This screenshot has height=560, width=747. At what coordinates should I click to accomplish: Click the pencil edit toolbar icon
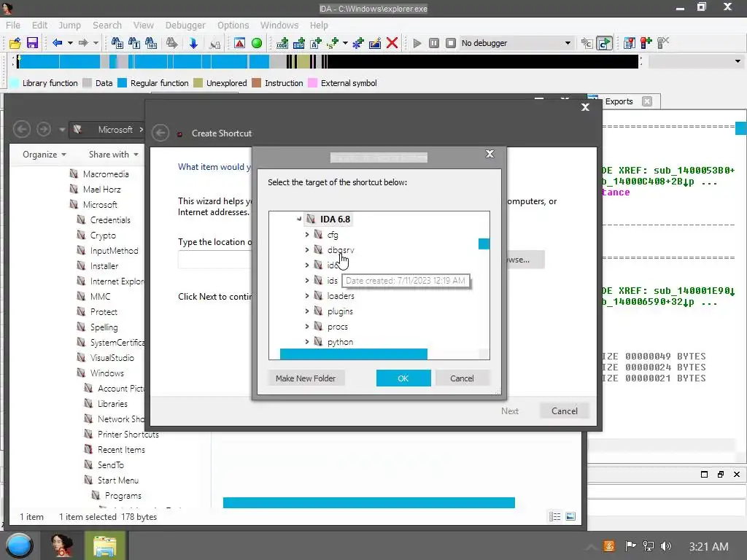click(375, 43)
